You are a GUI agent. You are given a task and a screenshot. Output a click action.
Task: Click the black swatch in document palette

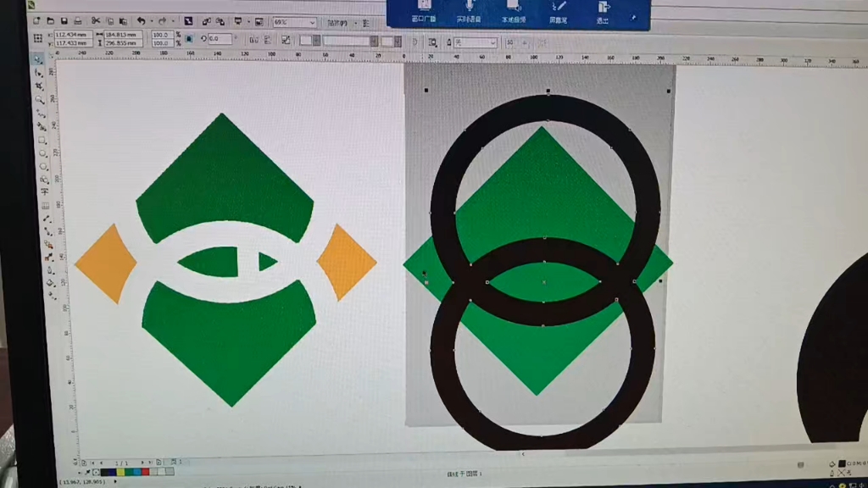(x=104, y=472)
